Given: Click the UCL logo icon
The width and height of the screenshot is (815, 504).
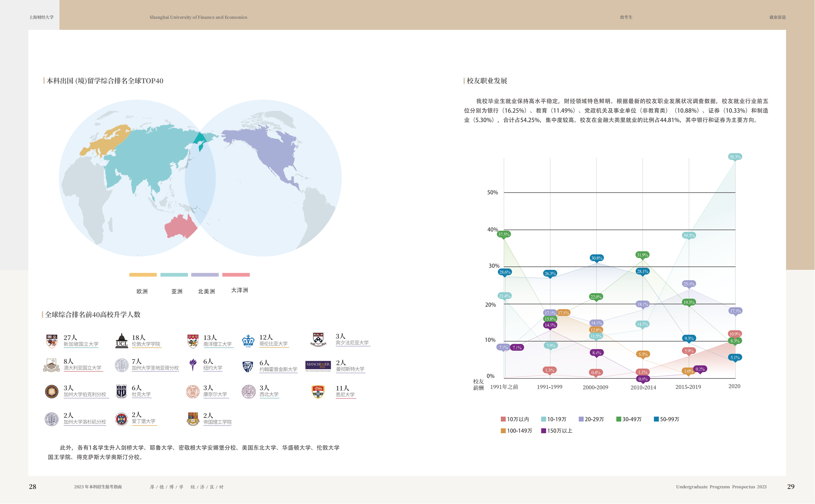Looking at the screenshot, I should (x=121, y=341).
